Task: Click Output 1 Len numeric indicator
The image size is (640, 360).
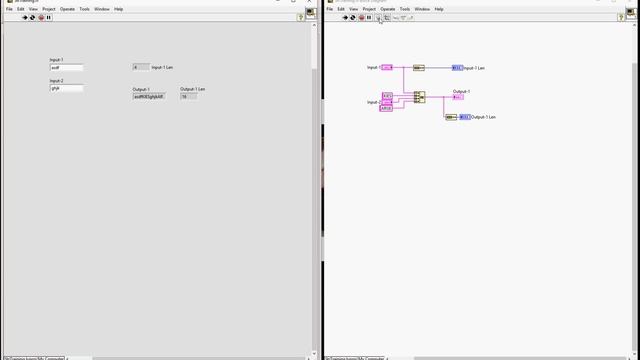Action: [189, 97]
